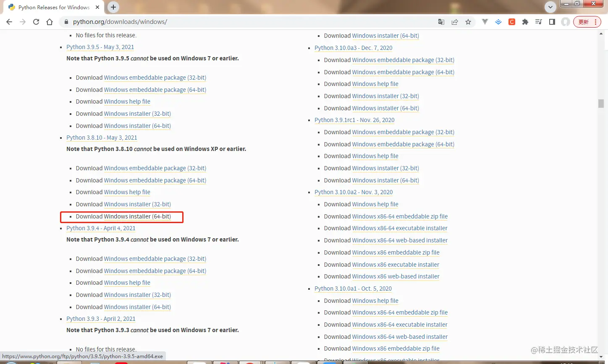Open the profile avatar menu
Screen dimensions: 608x364
(x=566, y=22)
